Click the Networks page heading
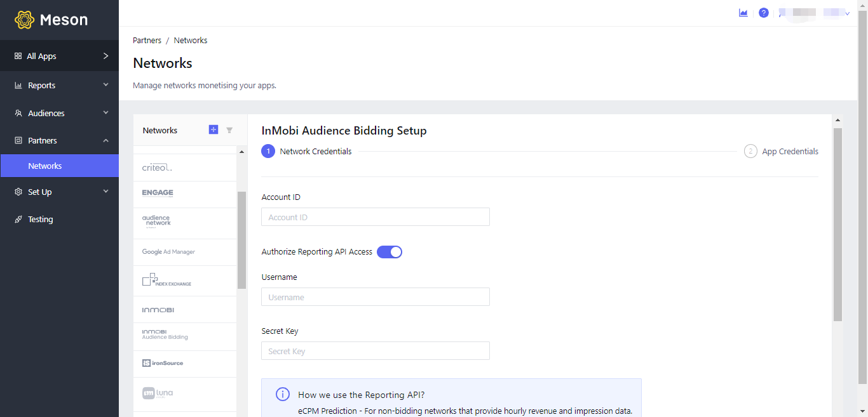868x417 pixels. pos(163,63)
